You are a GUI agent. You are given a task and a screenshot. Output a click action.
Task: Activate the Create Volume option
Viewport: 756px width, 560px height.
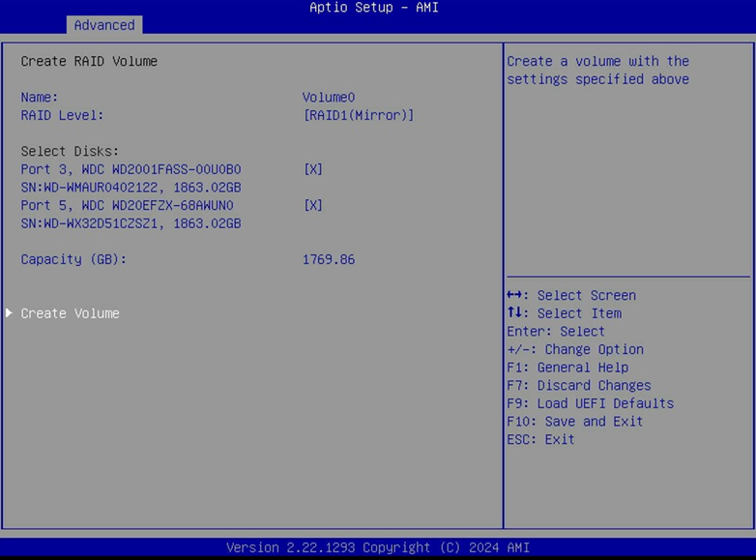tap(70, 313)
